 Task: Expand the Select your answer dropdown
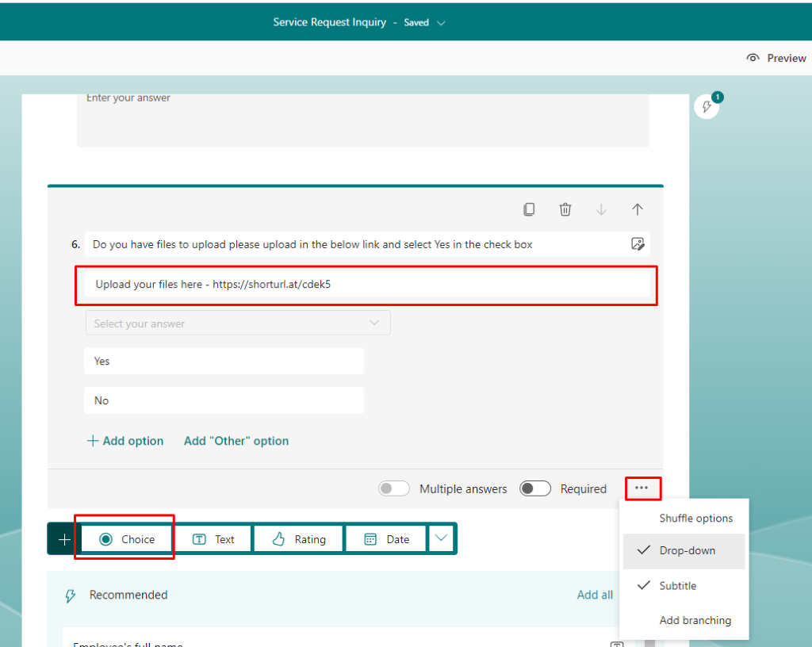[x=238, y=323]
